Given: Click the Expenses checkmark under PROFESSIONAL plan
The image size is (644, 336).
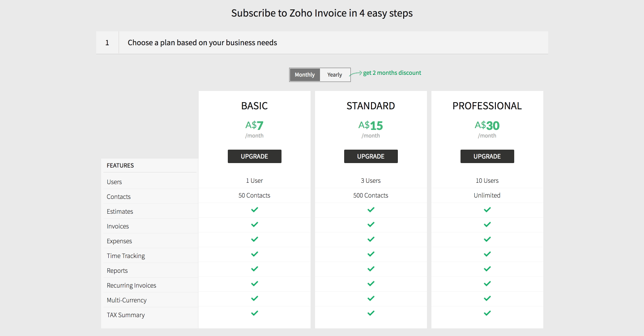Looking at the screenshot, I should [487, 239].
